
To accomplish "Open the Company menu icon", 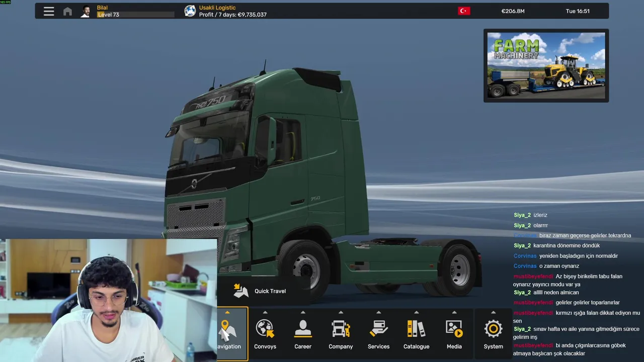I will [x=341, y=328].
